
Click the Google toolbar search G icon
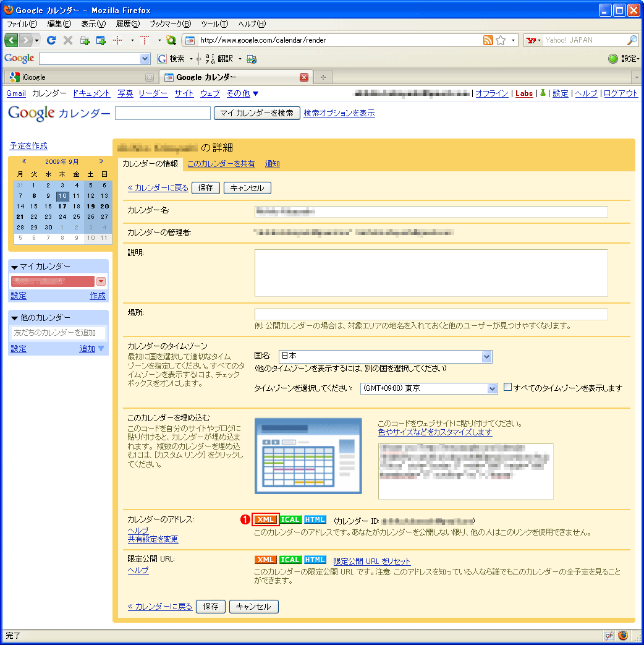pyautogui.click(x=162, y=59)
